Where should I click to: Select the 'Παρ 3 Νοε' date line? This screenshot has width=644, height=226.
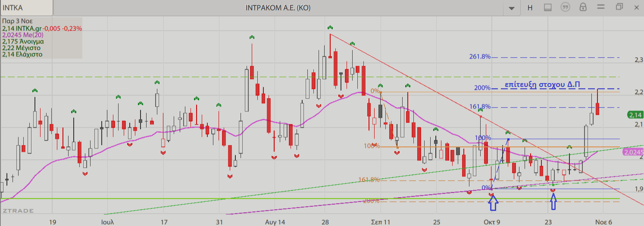pyautogui.click(x=17, y=21)
